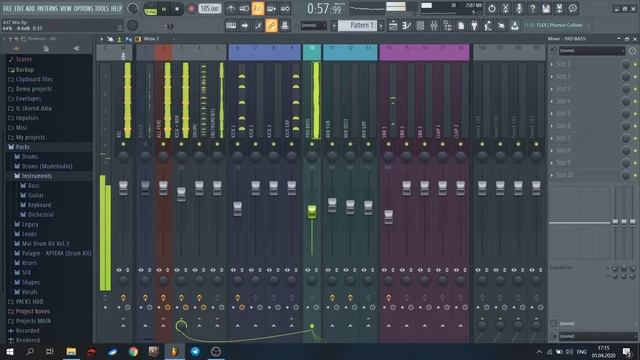Open the mixer input (none) dropdown
The width and height of the screenshot is (640, 360).
[x=592, y=51]
